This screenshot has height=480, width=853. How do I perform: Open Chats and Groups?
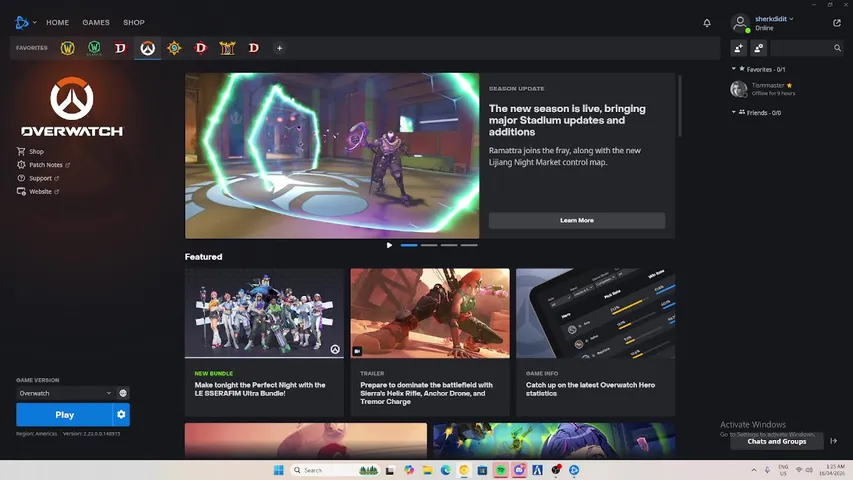(777, 441)
